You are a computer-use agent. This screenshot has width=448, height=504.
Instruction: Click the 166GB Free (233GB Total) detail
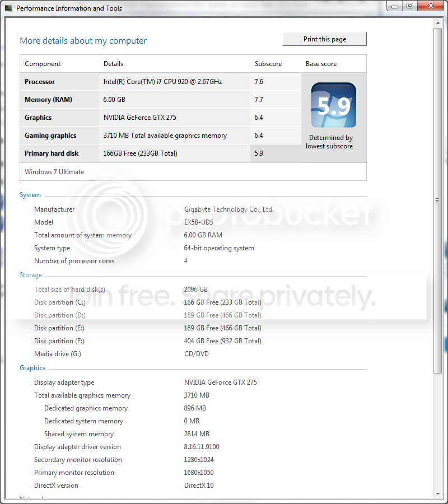point(140,153)
